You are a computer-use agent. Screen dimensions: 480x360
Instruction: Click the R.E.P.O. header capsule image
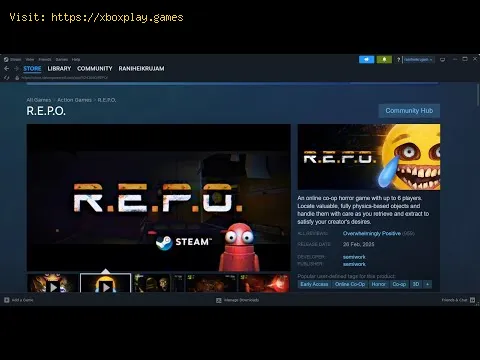[369, 157]
